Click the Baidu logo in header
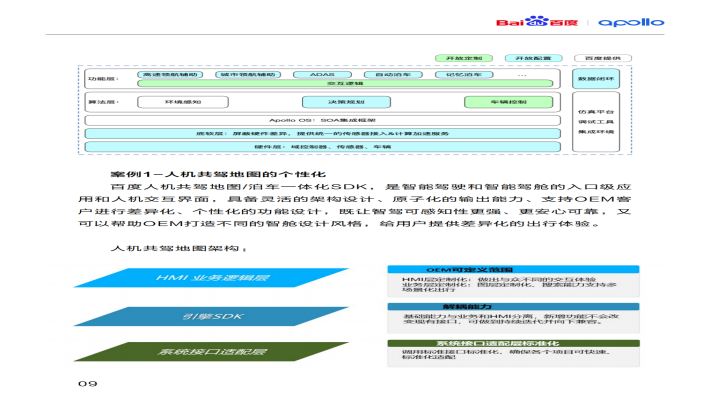The width and height of the screenshot is (710, 399). click(537, 22)
